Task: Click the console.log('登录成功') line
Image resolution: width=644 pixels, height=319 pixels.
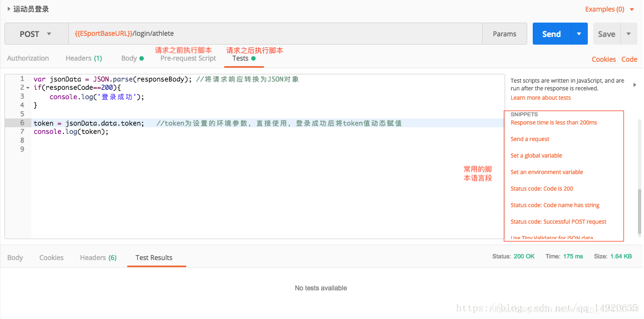Action: (x=97, y=96)
